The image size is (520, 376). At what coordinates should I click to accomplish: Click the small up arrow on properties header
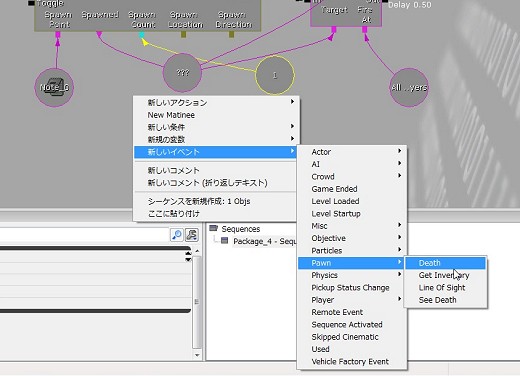coord(188,254)
